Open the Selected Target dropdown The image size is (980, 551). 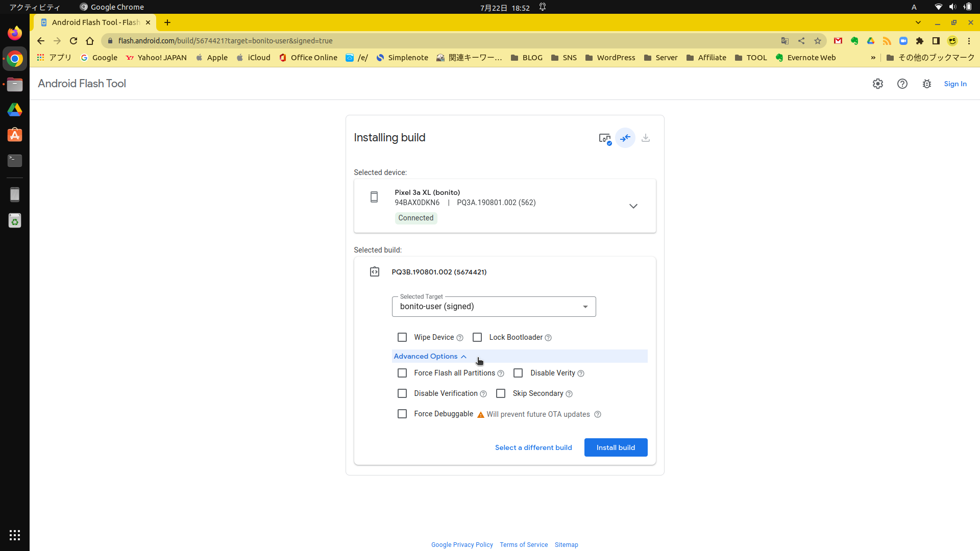click(494, 307)
